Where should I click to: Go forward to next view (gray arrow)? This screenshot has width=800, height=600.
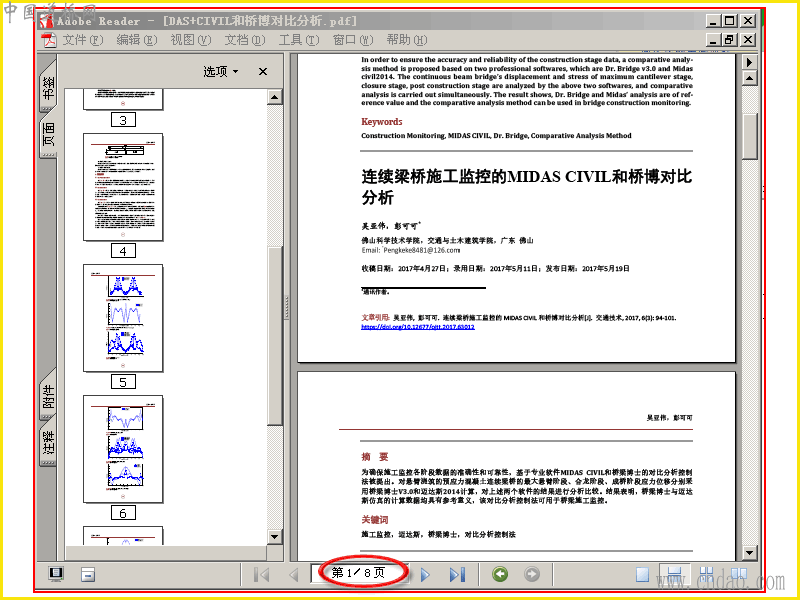532,574
